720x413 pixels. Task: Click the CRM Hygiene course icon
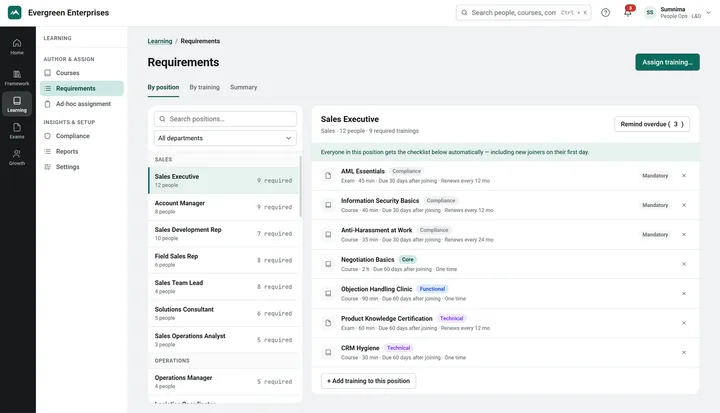tap(328, 352)
